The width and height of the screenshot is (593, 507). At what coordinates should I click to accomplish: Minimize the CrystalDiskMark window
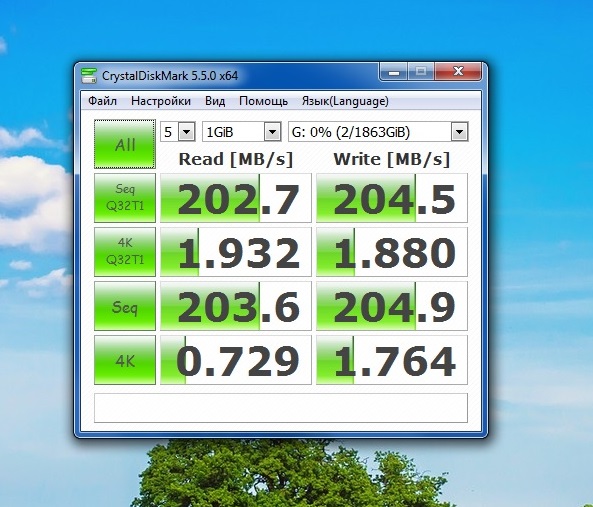point(394,71)
